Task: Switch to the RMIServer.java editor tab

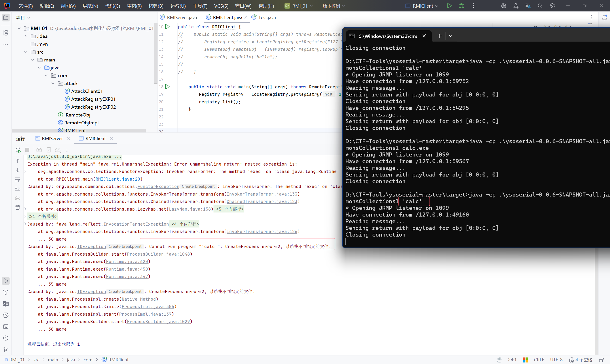Action: coord(182,17)
